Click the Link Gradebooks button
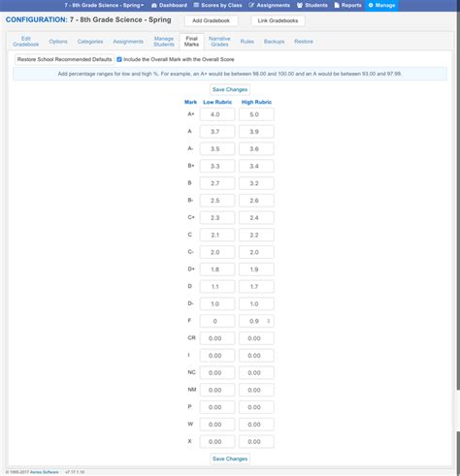 coord(278,20)
